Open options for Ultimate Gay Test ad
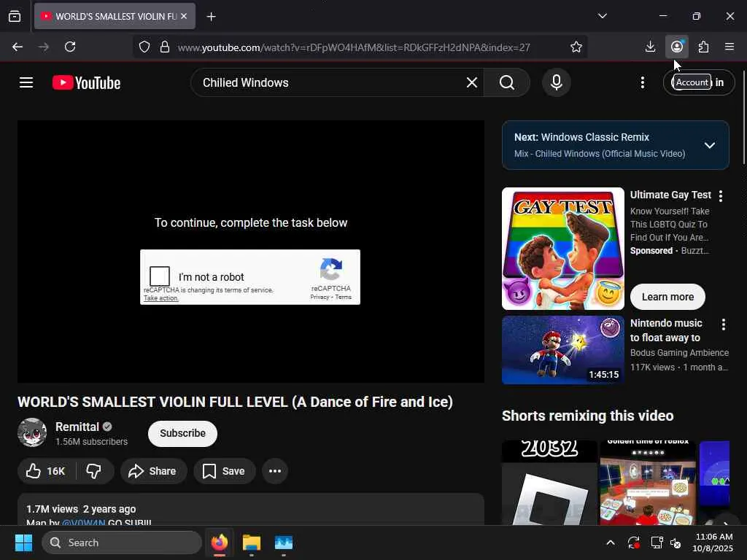The image size is (747, 560). click(721, 195)
